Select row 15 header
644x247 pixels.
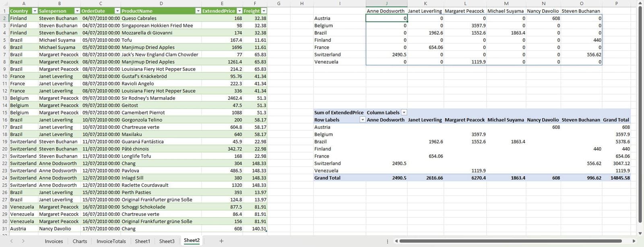click(x=5, y=112)
